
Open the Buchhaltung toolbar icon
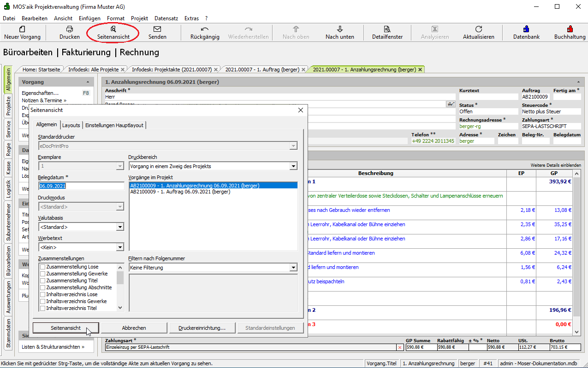pos(570,29)
